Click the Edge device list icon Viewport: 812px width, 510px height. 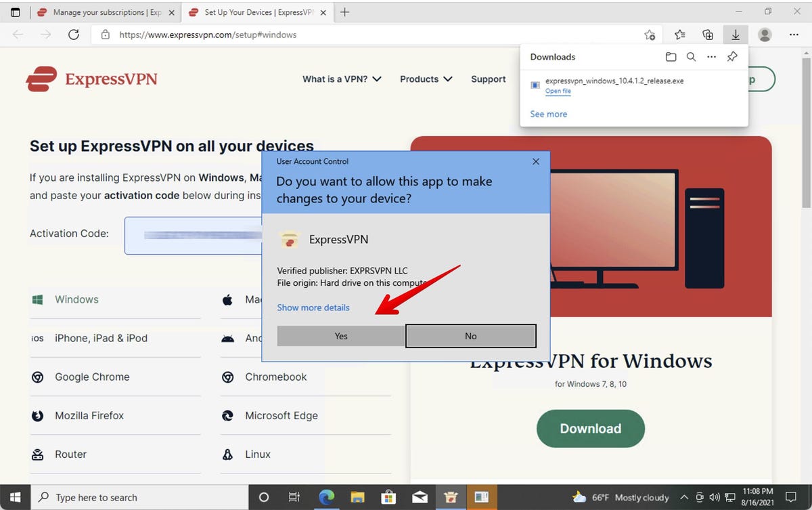tap(228, 415)
